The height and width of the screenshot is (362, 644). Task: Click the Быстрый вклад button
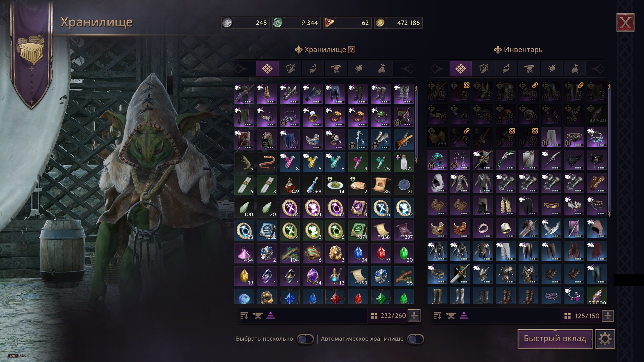[x=555, y=339]
